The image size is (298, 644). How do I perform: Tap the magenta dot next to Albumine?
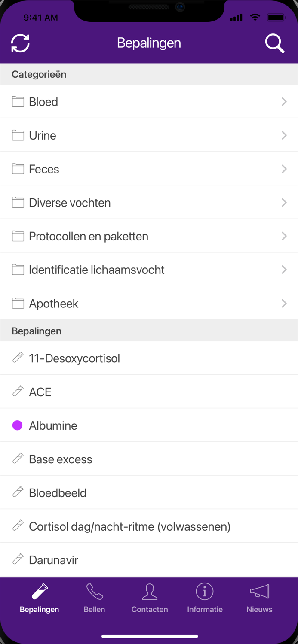[x=17, y=425]
